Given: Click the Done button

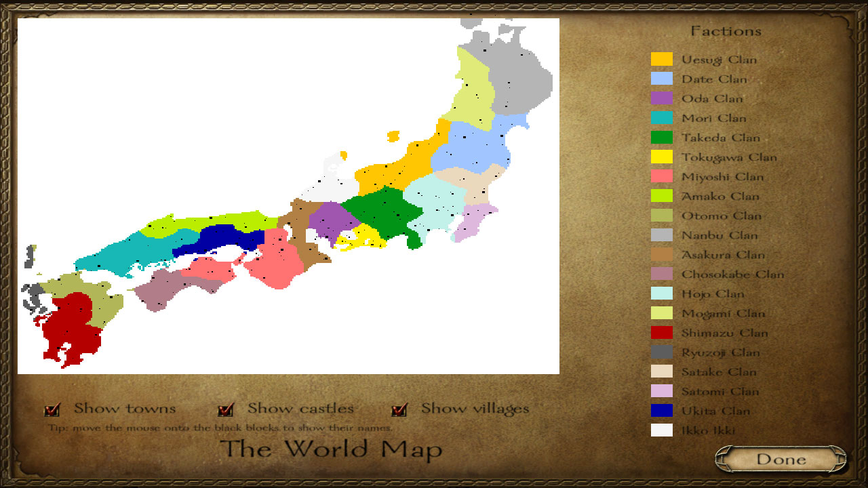Looking at the screenshot, I should [781, 459].
